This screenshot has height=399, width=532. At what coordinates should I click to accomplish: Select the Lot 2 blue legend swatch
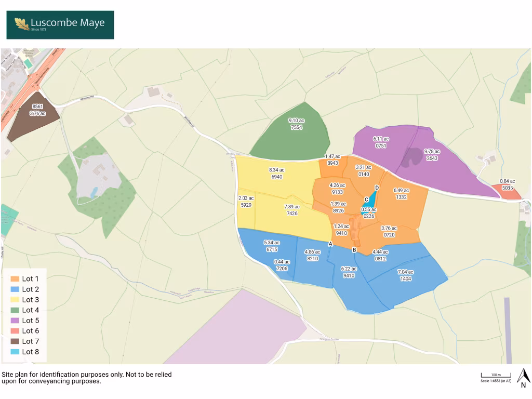point(15,289)
